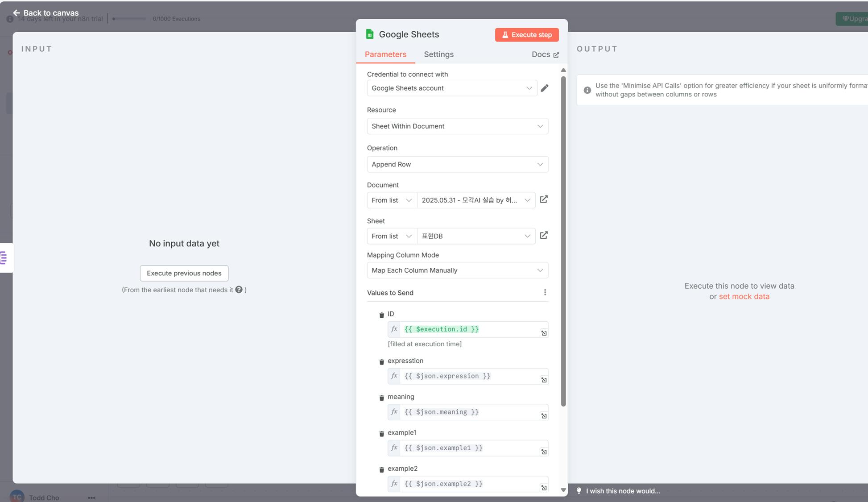Screen dimensions: 868x502
Task: Expand the example1 expression editor icon
Action: [x=544, y=452]
